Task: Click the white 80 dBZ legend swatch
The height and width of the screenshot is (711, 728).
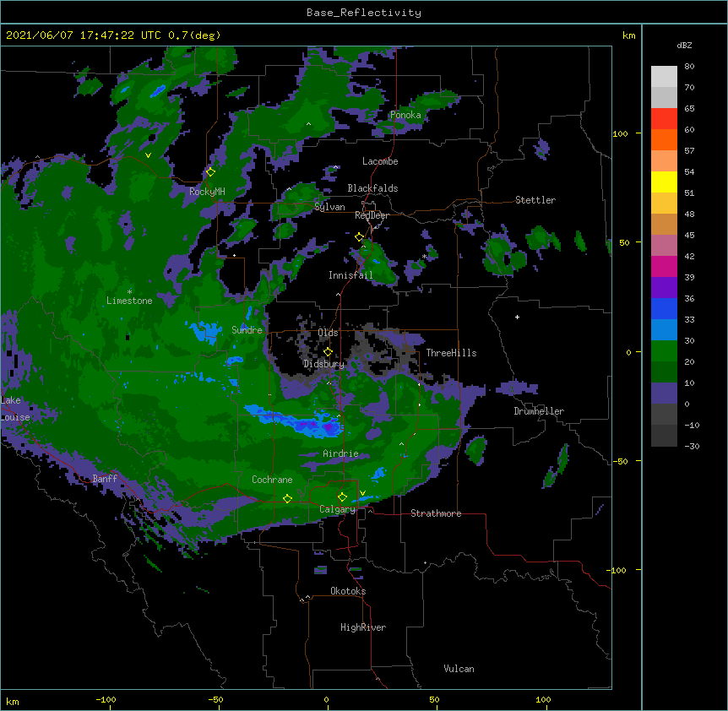Action: point(664,77)
